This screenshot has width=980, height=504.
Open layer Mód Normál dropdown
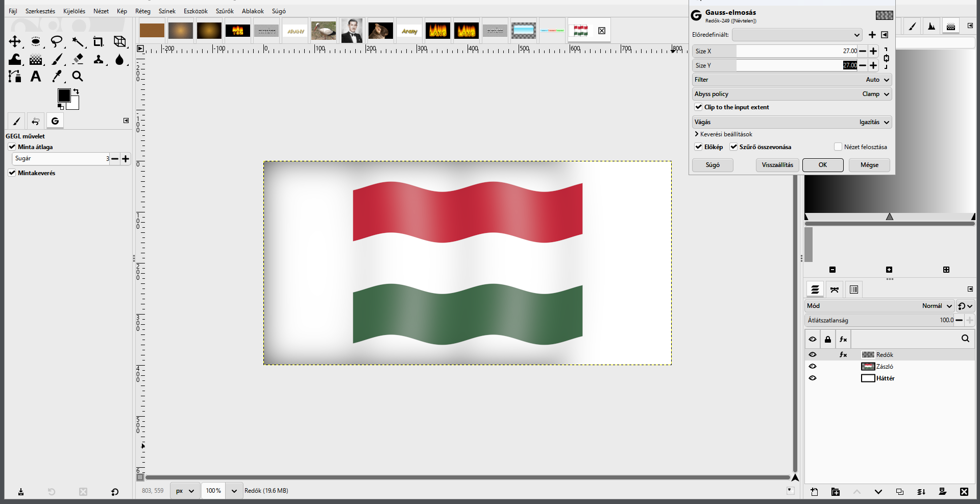[x=879, y=306]
